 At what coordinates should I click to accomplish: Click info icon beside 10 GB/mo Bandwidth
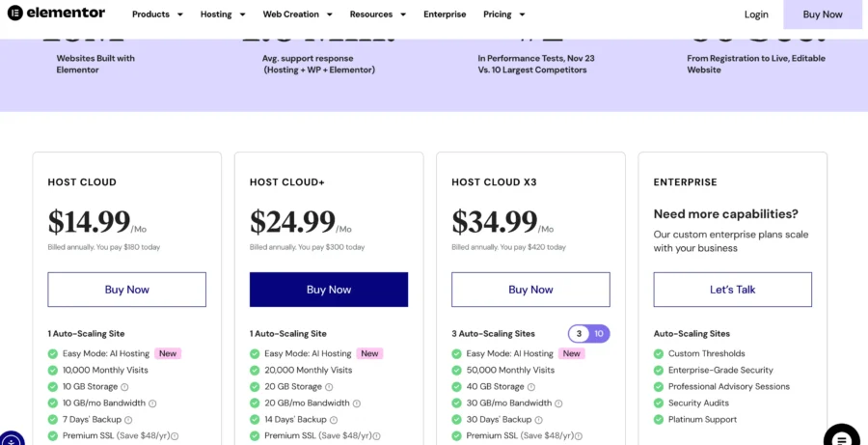(152, 403)
